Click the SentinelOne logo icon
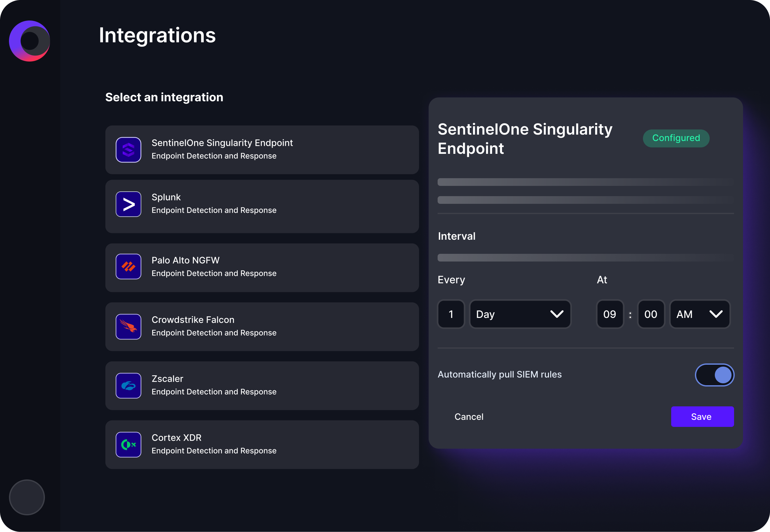 (128, 150)
